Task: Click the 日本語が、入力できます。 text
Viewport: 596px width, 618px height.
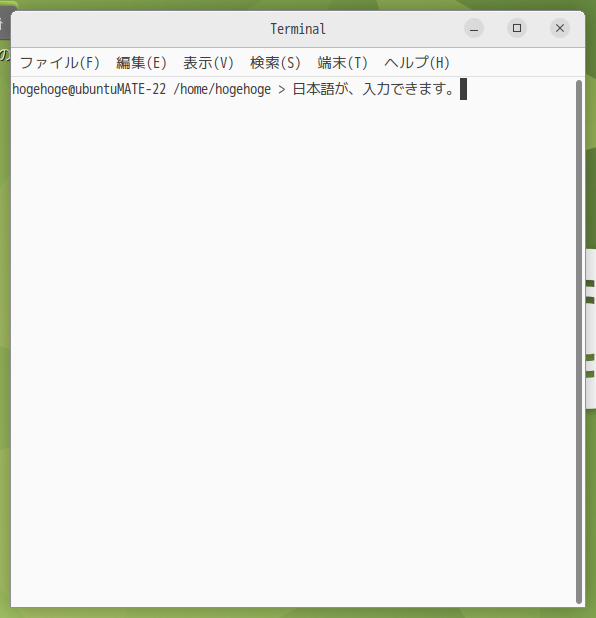Action: click(x=374, y=89)
